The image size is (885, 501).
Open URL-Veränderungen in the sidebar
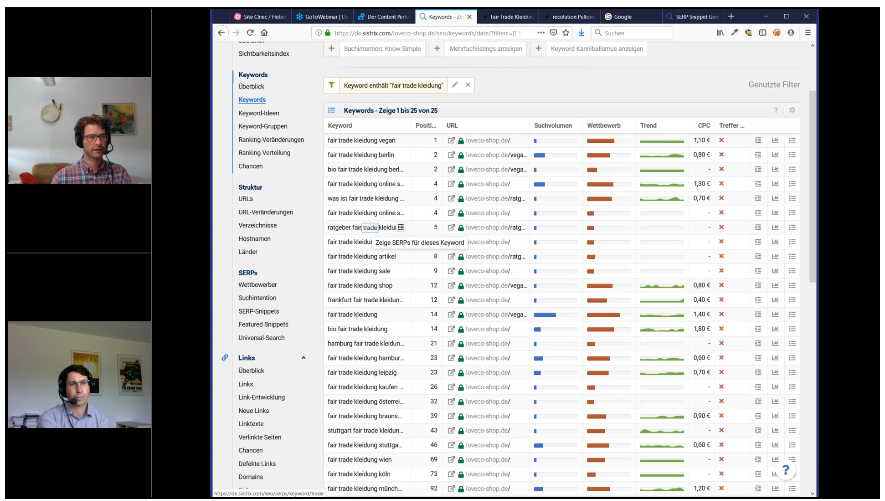click(265, 213)
